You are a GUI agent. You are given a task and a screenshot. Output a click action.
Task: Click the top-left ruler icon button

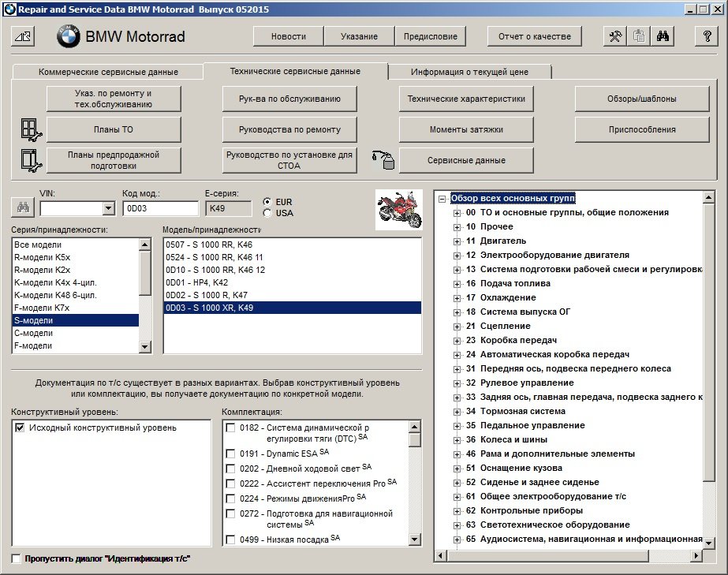click(x=24, y=36)
